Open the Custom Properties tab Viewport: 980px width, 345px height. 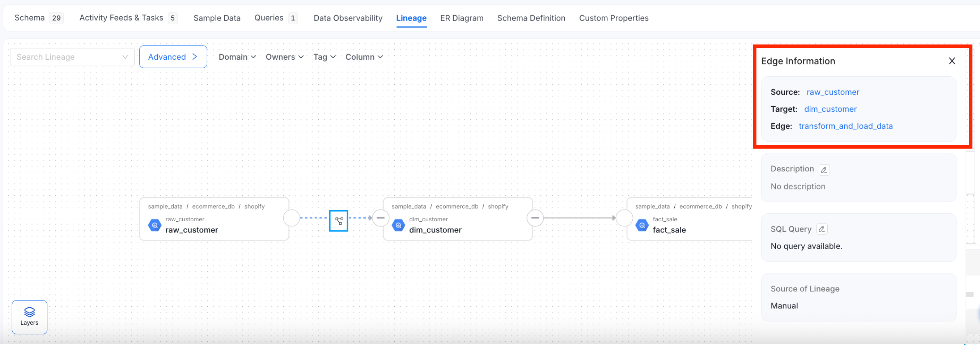coord(614,18)
